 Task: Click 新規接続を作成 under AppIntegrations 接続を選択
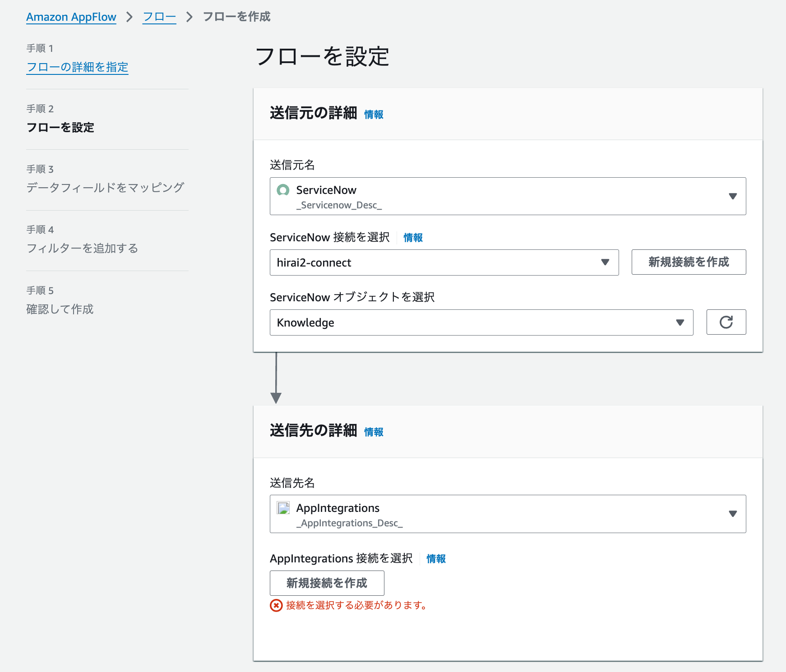[327, 583]
